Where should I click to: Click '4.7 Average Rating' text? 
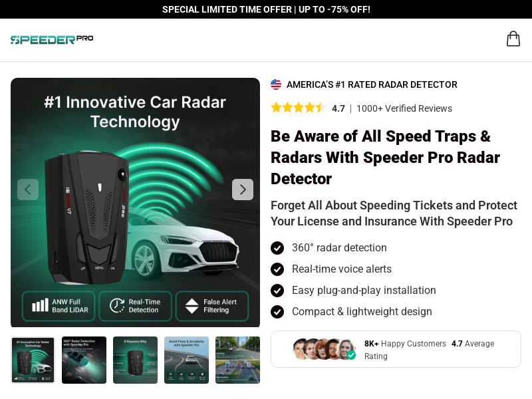tap(429, 350)
